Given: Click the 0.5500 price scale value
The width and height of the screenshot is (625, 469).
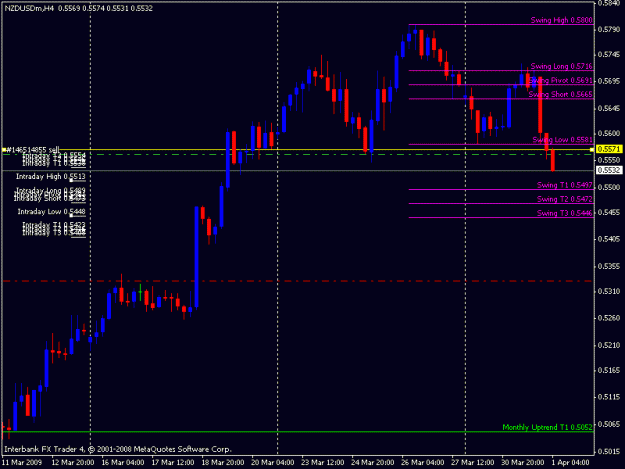Looking at the screenshot, I should (609, 187).
